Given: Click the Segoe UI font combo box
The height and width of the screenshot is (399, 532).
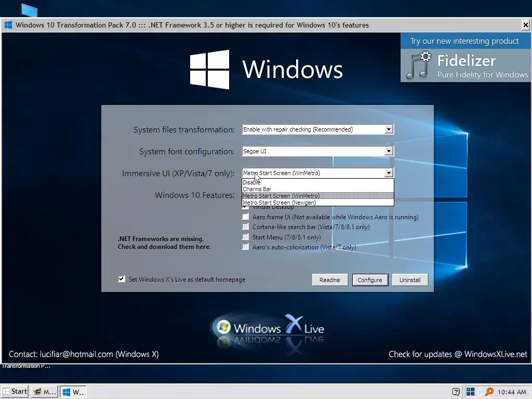Looking at the screenshot, I should [317, 151].
